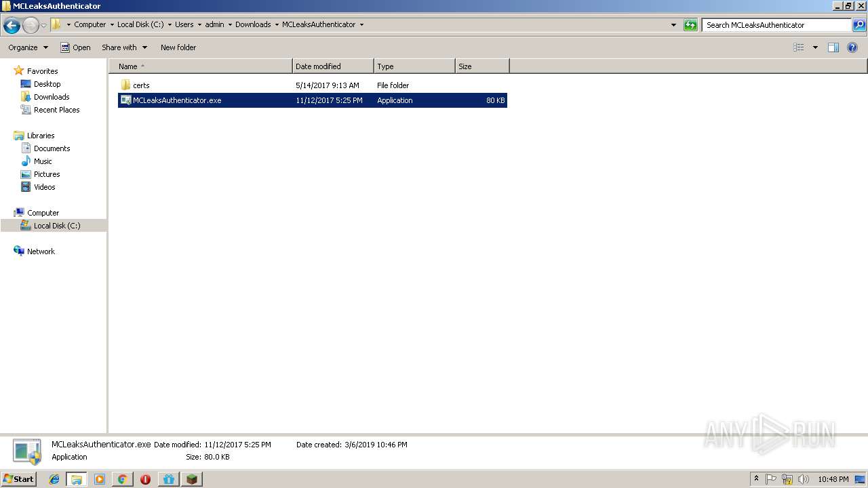Launch Google Chrome from taskbar
This screenshot has height=488, width=868.
(x=122, y=479)
